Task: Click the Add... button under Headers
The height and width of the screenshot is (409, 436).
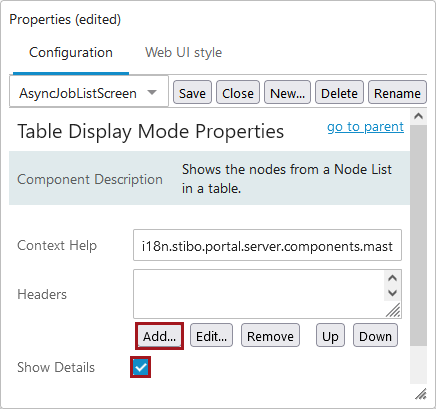Action: (x=159, y=336)
